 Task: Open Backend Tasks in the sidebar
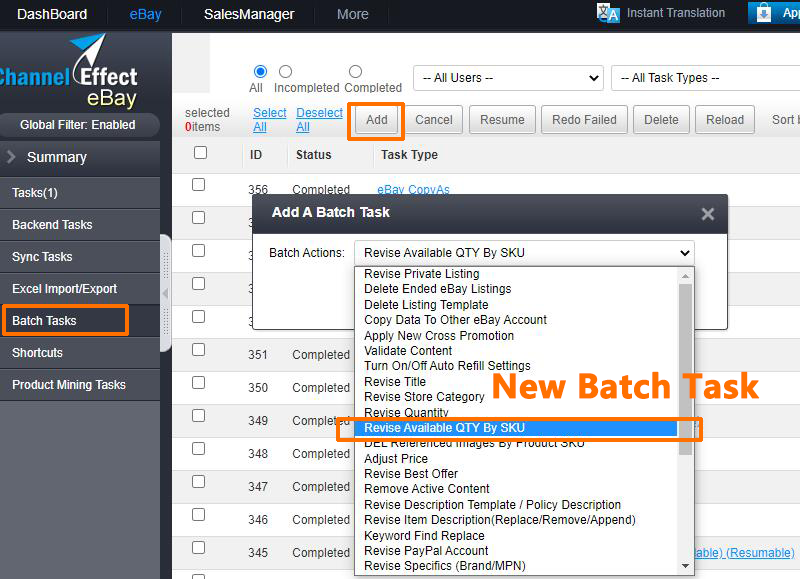pos(80,224)
